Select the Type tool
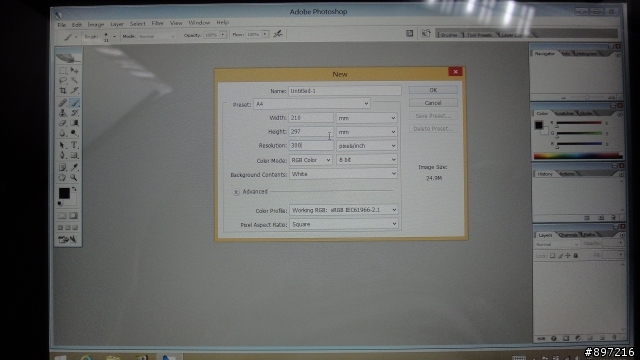Image resolution: width=640 pixels, height=360 pixels. 74,145
